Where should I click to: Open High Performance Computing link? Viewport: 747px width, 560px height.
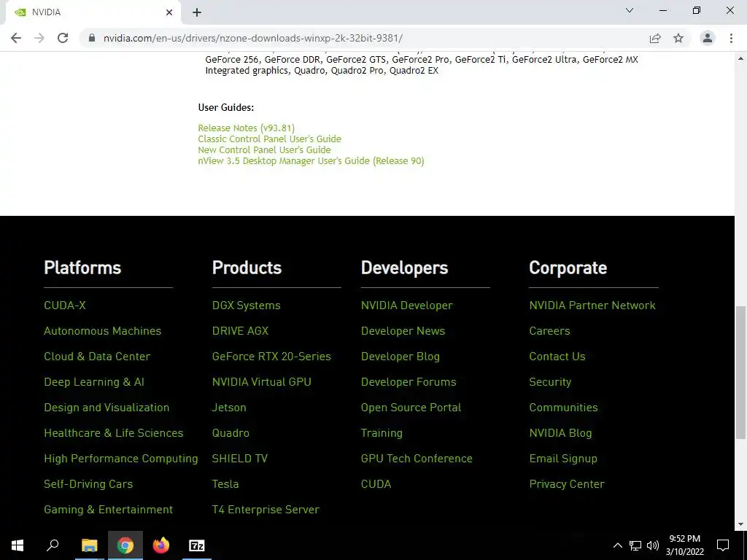tap(121, 459)
